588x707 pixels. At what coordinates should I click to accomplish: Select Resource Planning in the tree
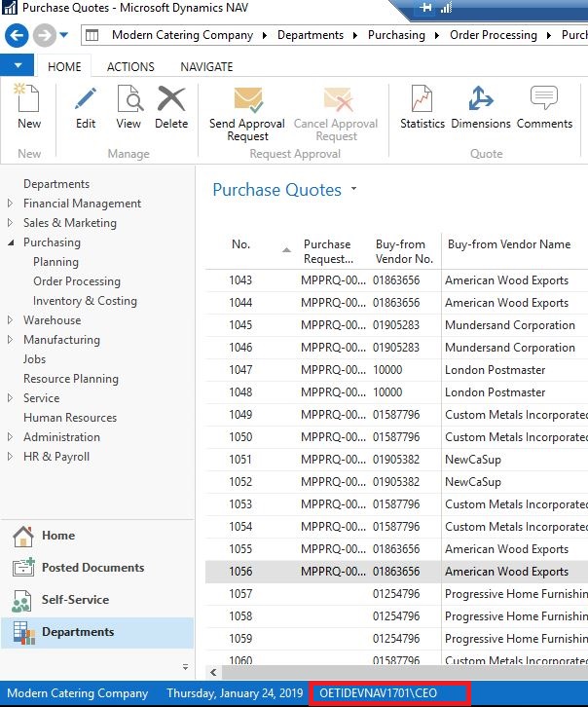(71, 379)
